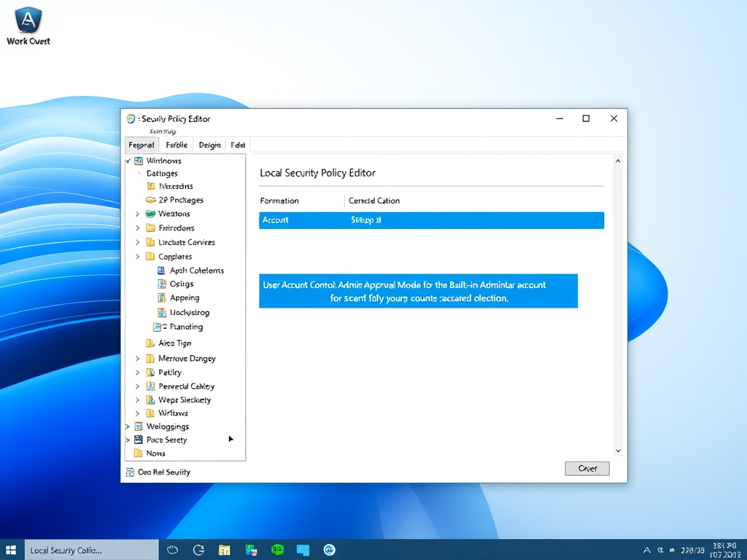Click the icon beside Pranoting

pos(159,327)
